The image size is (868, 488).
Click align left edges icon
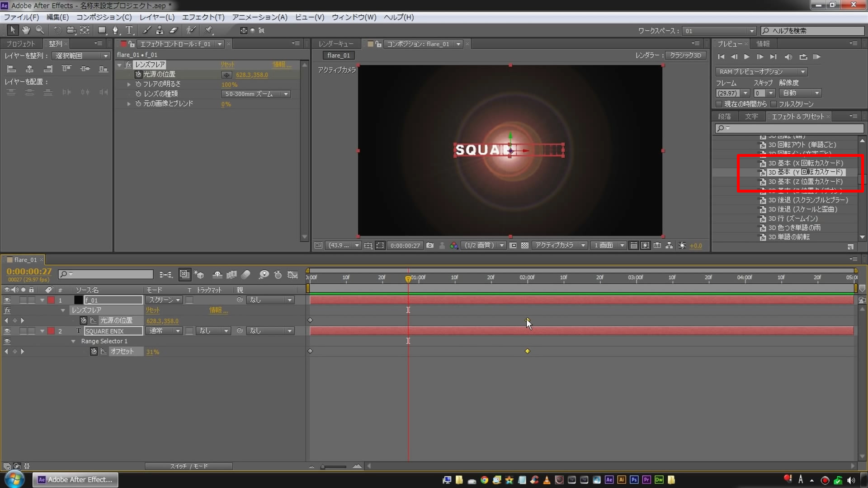click(x=11, y=69)
